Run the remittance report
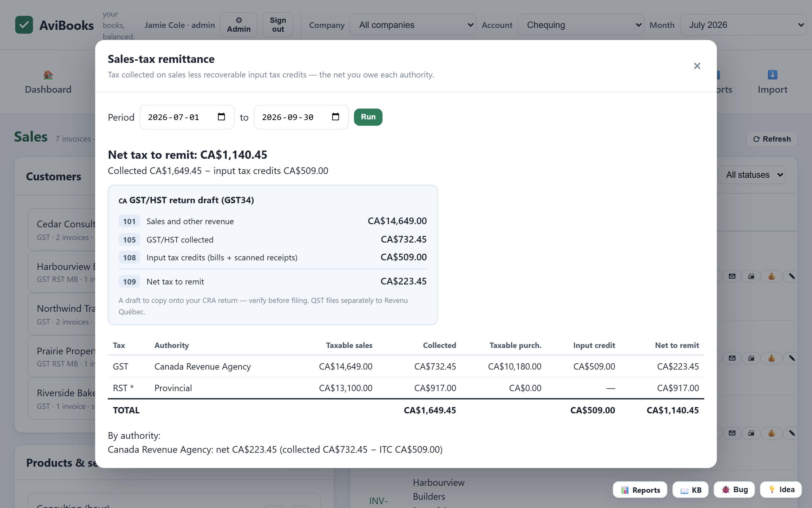The height and width of the screenshot is (508, 812). [x=368, y=117]
